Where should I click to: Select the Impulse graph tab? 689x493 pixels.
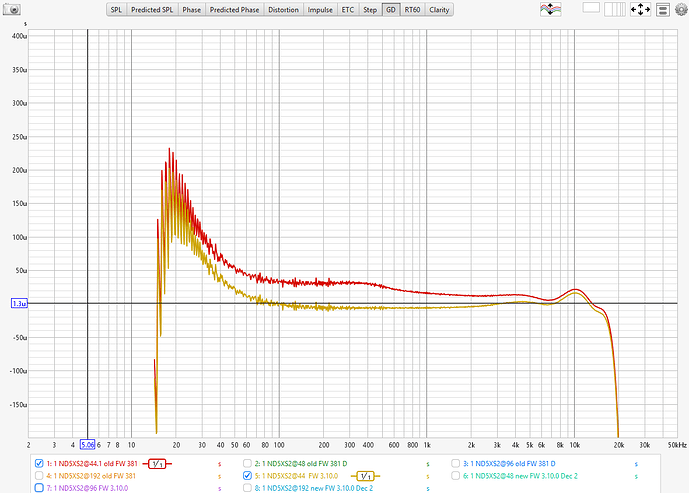pyautogui.click(x=320, y=9)
